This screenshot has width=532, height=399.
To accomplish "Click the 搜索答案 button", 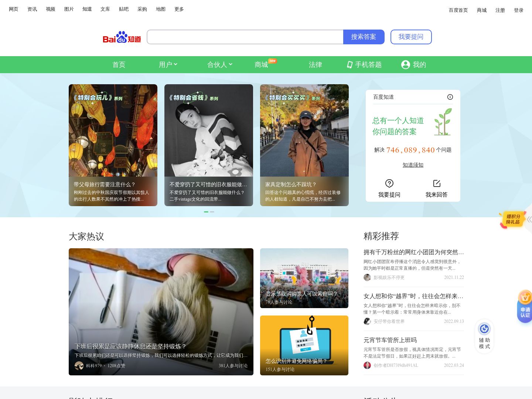I will pos(364,37).
